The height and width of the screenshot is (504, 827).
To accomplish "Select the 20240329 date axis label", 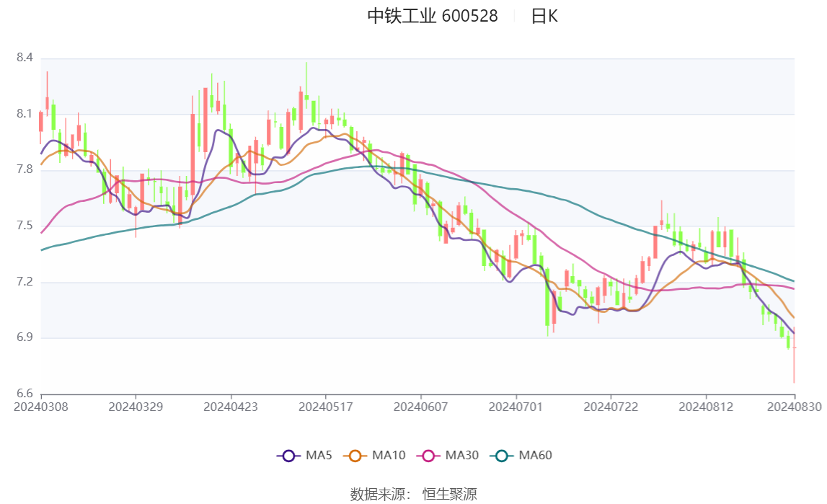I will pos(136,407).
